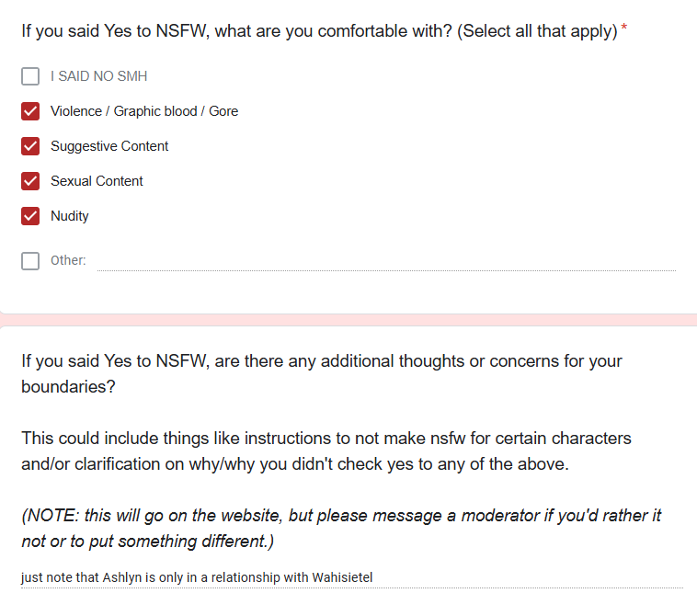
Task: Uncheck the Nudity checkbox
Action: pyautogui.click(x=30, y=216)
